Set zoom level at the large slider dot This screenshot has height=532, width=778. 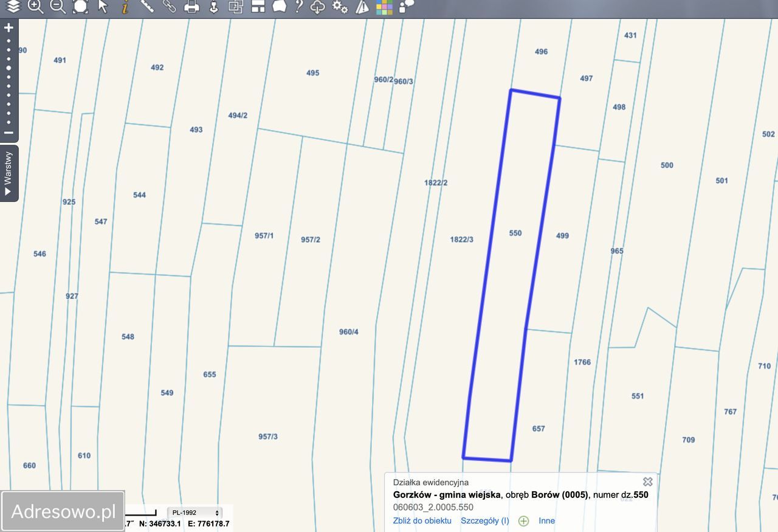click(9, 67)
